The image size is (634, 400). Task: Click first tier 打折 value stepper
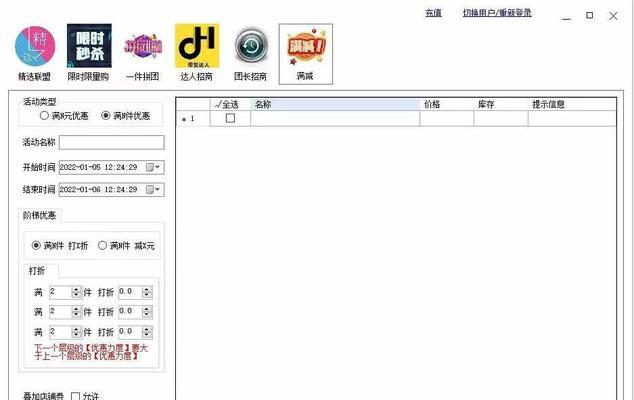[x=147, y=292]
